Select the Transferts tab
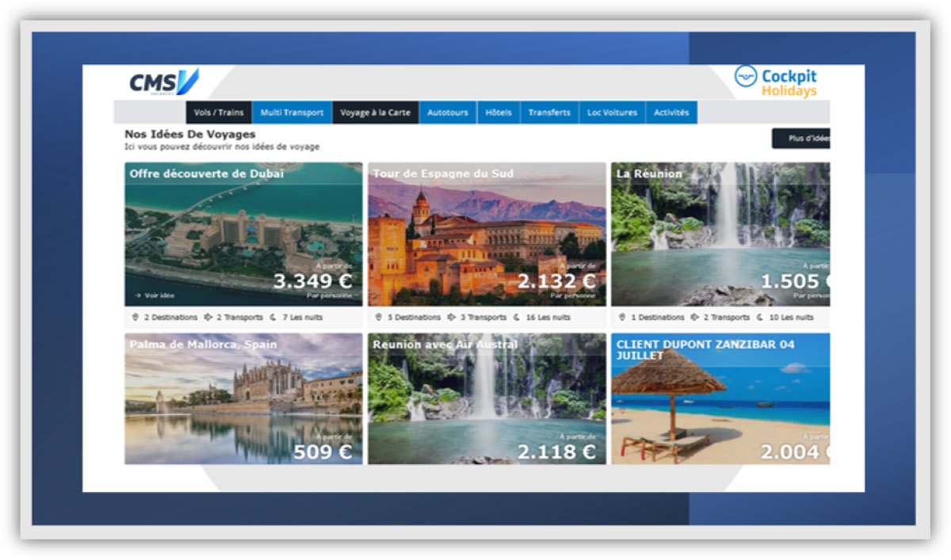The width and height of the screenshot is (951, 560). click(x=549, y=112)
